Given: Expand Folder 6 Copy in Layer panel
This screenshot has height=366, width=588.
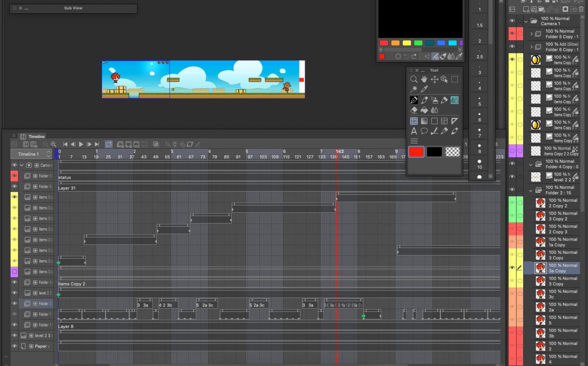Looking at the screenshot, I should coord(532,47).
